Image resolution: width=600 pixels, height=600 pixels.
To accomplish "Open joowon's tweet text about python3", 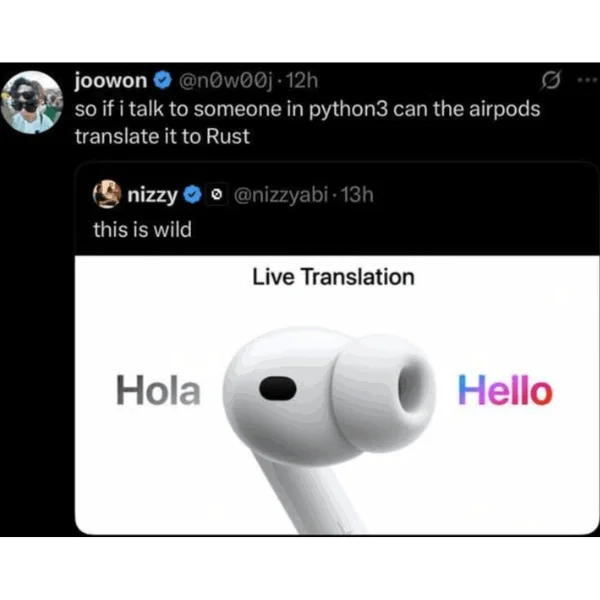I will (307, 122).
